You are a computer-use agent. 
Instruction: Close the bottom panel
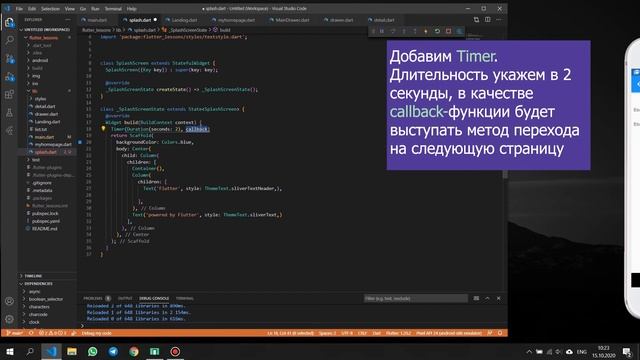pos(498,298)
